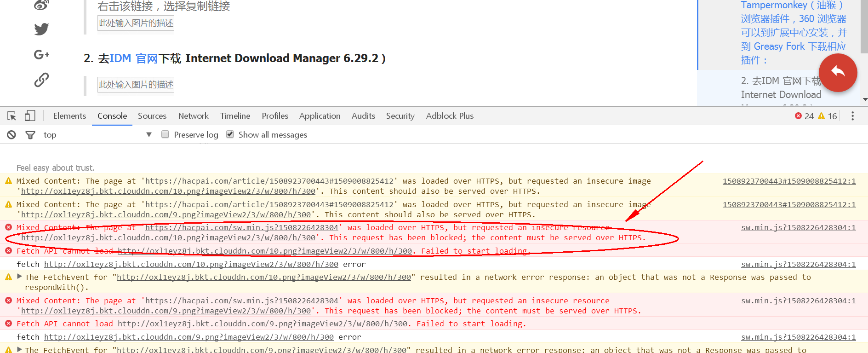Expand the FetchEvent warning for 9.png
The width and height of the screenshot is (868, 353).
pyautogui.click(x=19, y=349)
